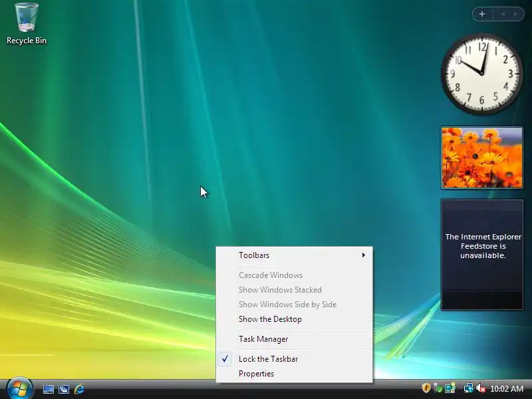Click Show Desktop quick launch icon
Viewport: 532px width, 399px height.
tap(48, 389)
